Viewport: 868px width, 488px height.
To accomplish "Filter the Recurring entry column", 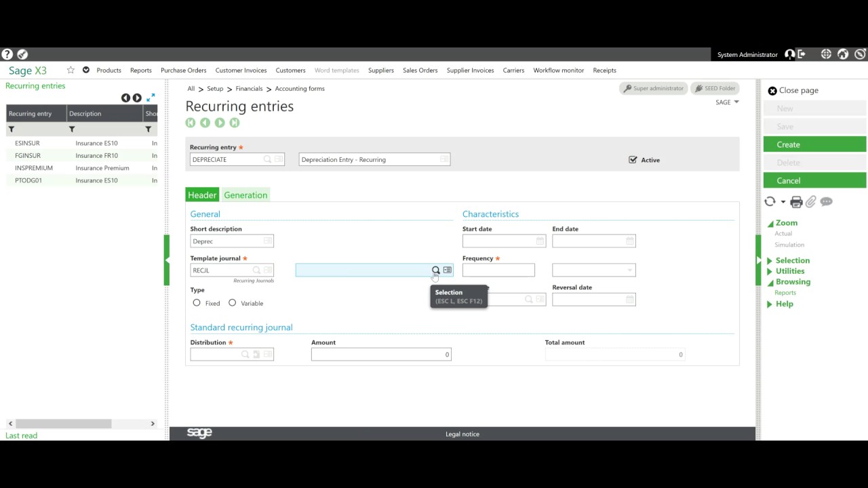I will coord(12,129).
